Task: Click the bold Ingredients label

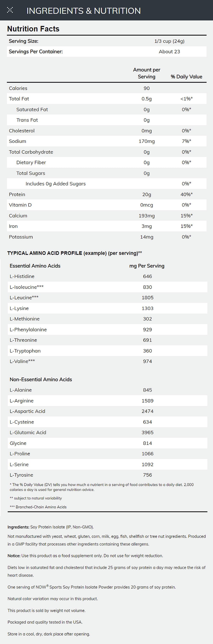Action: (18, 527)
